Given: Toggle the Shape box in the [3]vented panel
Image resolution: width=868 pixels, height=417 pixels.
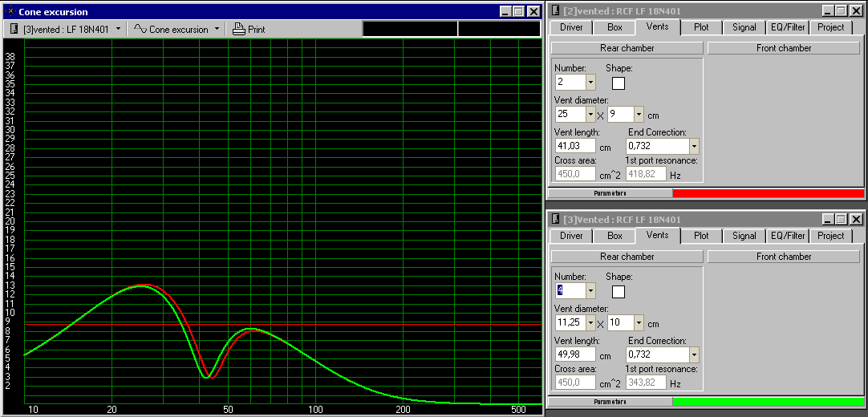Looking at the screenshot, I should (619, 291).
